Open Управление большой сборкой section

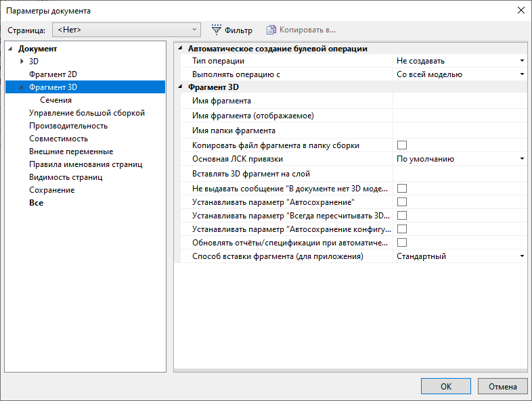click(x=87, y=113)
